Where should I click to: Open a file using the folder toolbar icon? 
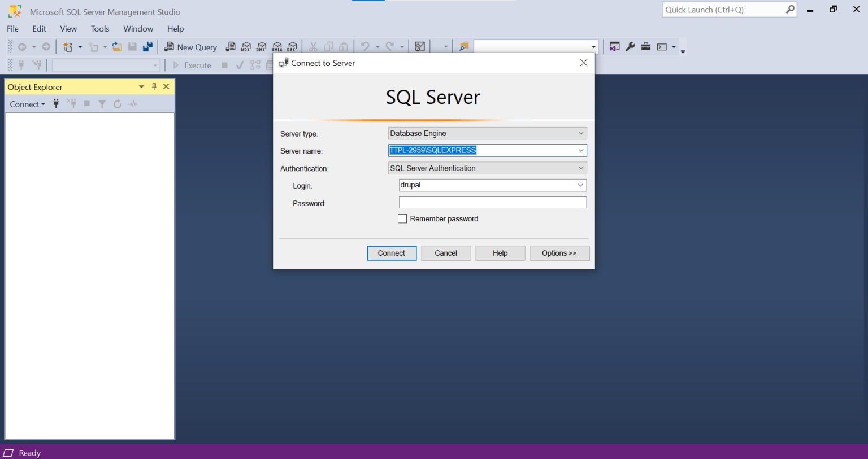click(116, 47)
